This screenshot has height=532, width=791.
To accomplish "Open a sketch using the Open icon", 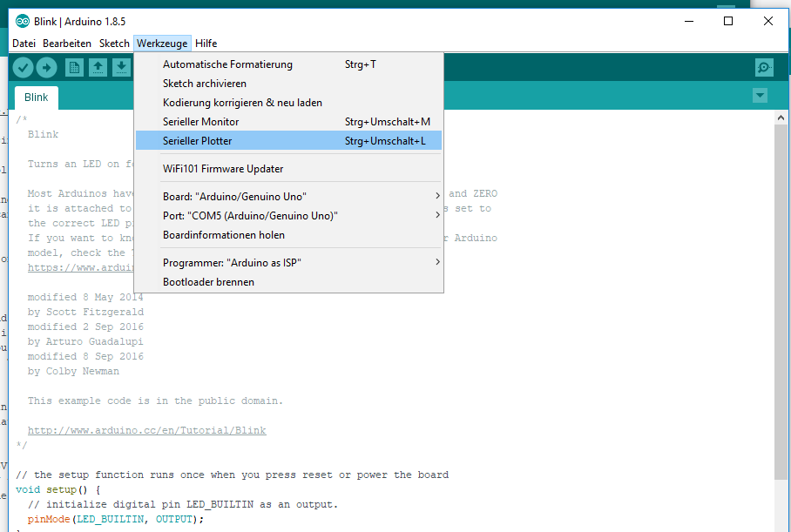I will pyautogui.click(x=98, y=68).
